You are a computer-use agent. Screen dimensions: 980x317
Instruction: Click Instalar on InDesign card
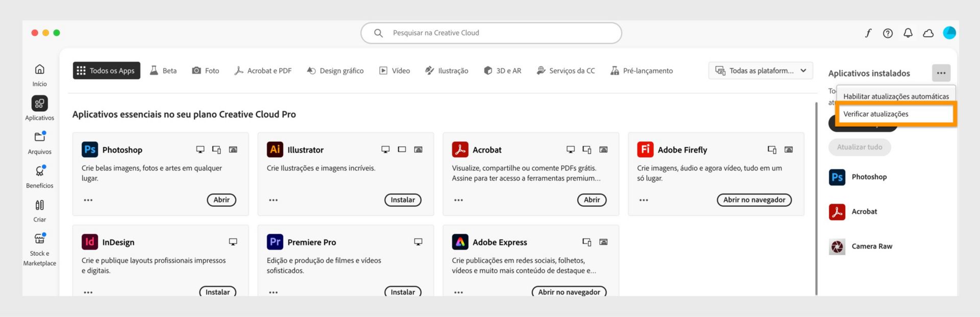tap(217, 291)
